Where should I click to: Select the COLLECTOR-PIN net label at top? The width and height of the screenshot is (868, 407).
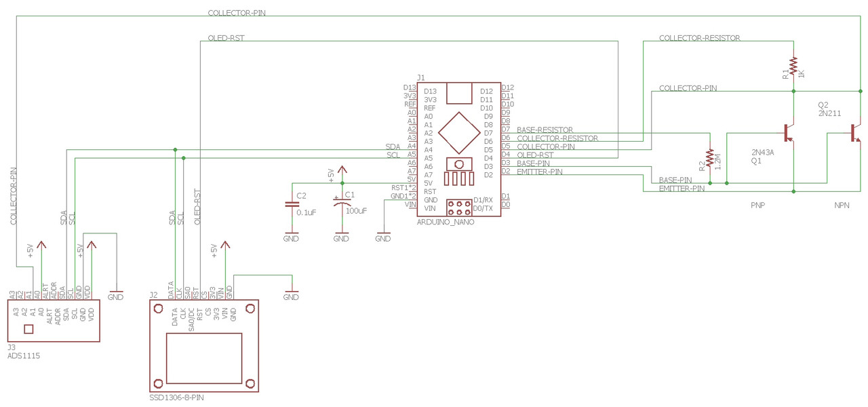point(236,12)
